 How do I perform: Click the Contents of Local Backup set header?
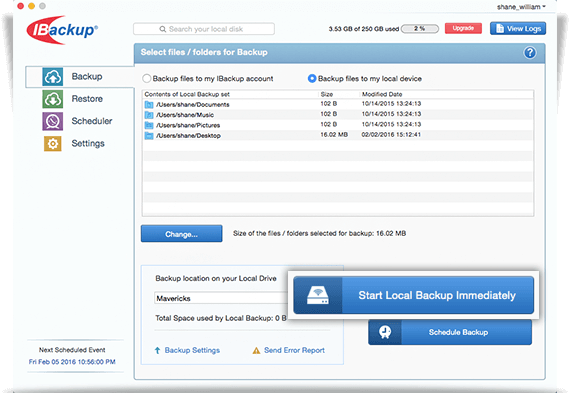coord(187,94)
